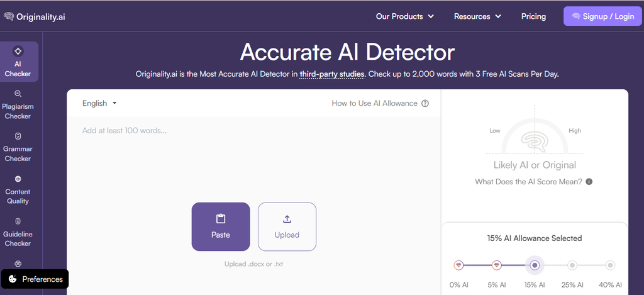Expand the Resources menu
The image size is (644, 295).
pyautogui.click(x=477, y=16)
